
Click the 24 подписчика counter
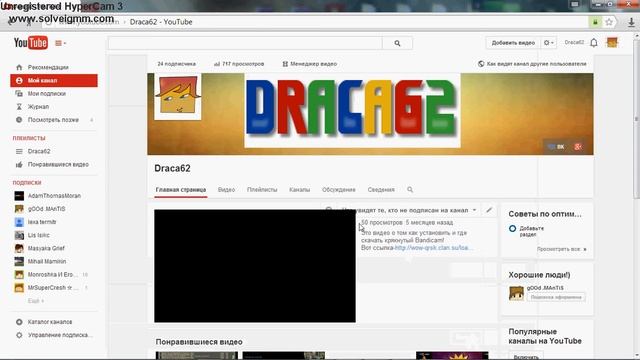pos(176,64)
